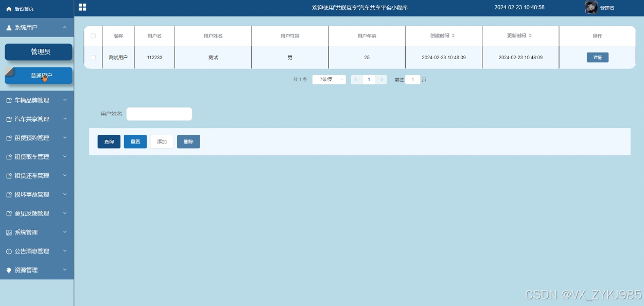
Task: Click the icon beside 损坏事故管理
Action: click(x=9, y=195)
